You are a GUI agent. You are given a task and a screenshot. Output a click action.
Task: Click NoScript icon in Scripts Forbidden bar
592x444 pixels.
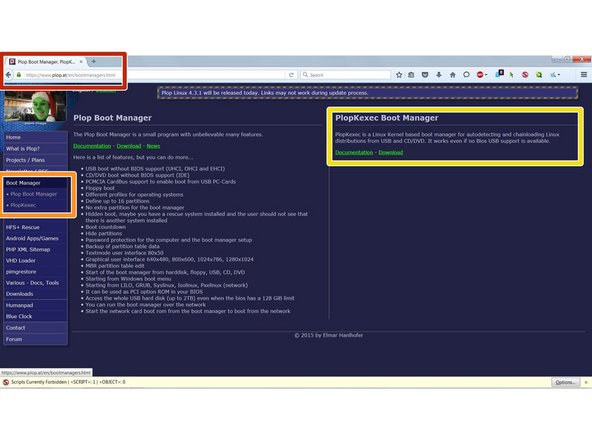click(6, 382)
